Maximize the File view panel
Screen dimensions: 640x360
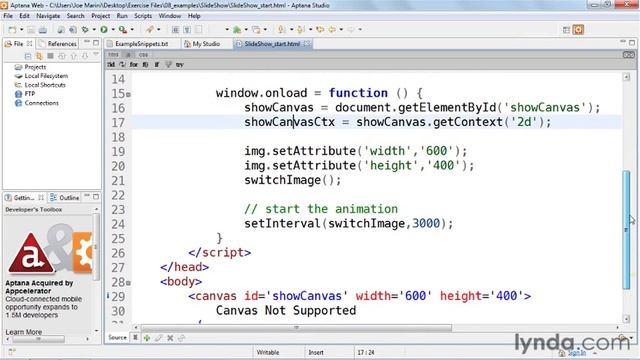point(96,42)
